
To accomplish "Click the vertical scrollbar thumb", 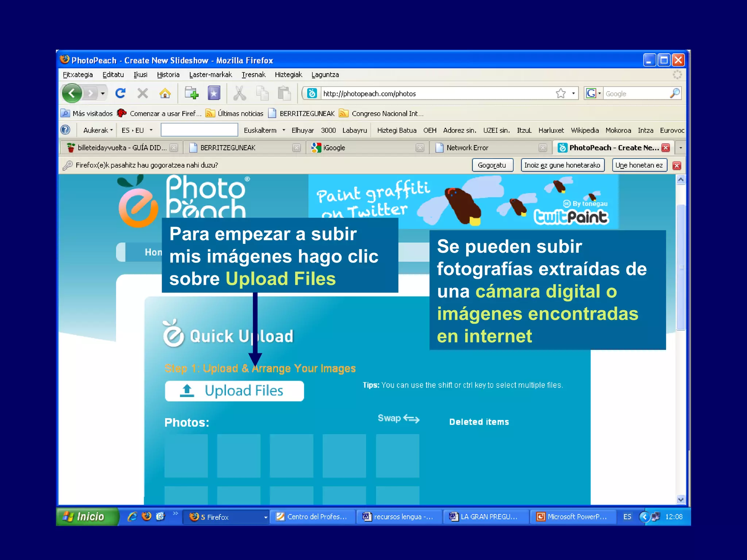I will pos(681,267).
